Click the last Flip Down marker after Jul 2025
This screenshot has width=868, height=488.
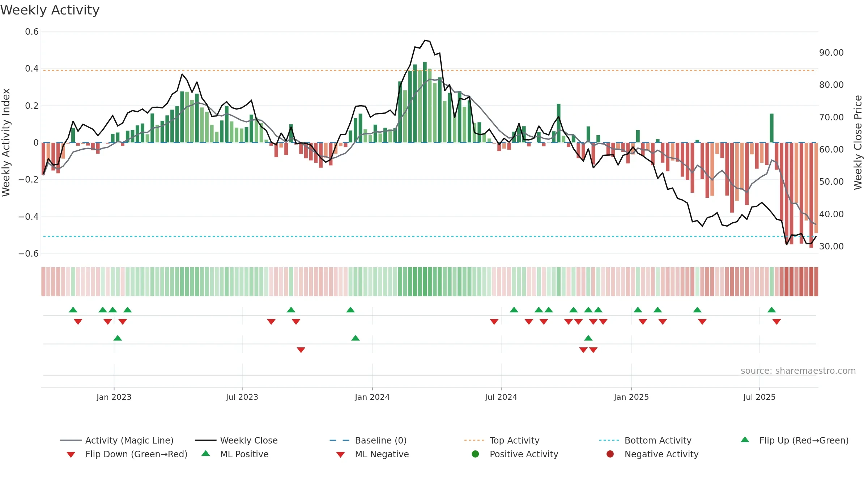coord(776,322)
